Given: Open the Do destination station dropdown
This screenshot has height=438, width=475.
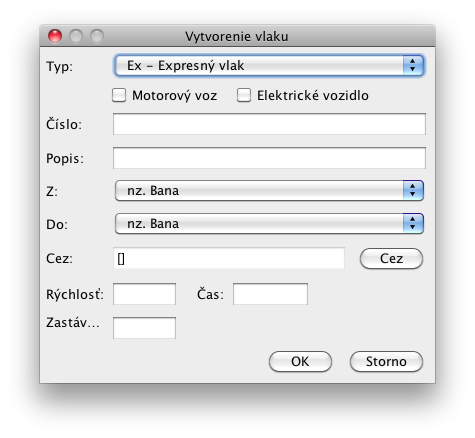Looking at the screenshot, I should (x=269, y=224).
